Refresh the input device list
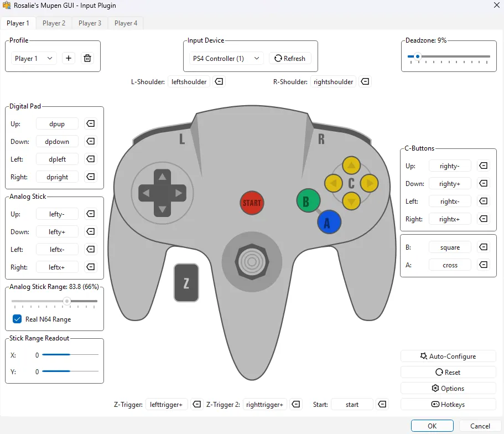504x434 pixels. 290,58
